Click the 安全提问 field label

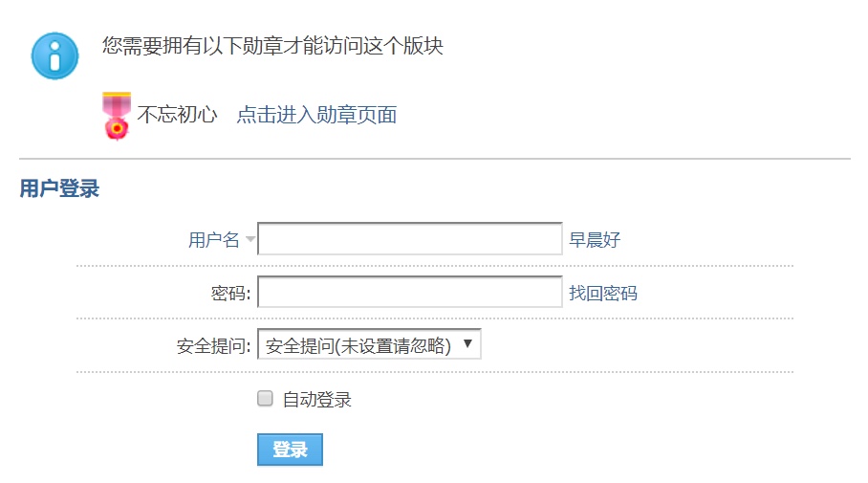(x=214, y=346)
